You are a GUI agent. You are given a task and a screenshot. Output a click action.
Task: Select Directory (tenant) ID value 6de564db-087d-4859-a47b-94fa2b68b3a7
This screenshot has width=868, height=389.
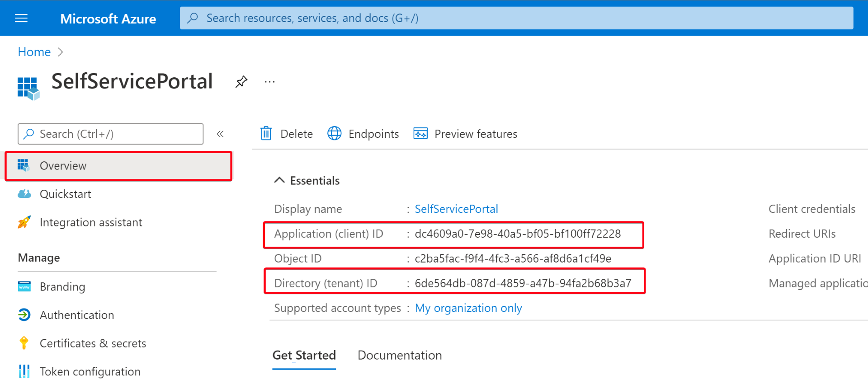tap(523, 283)
